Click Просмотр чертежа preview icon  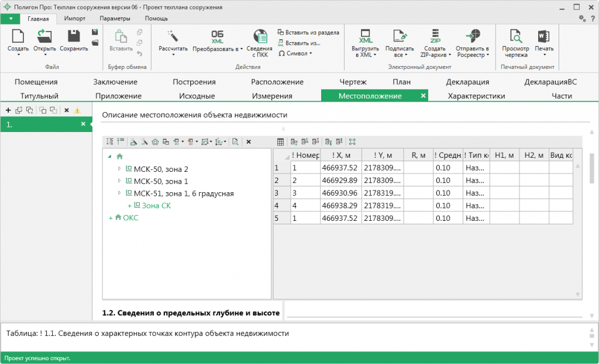coord(515,36)
